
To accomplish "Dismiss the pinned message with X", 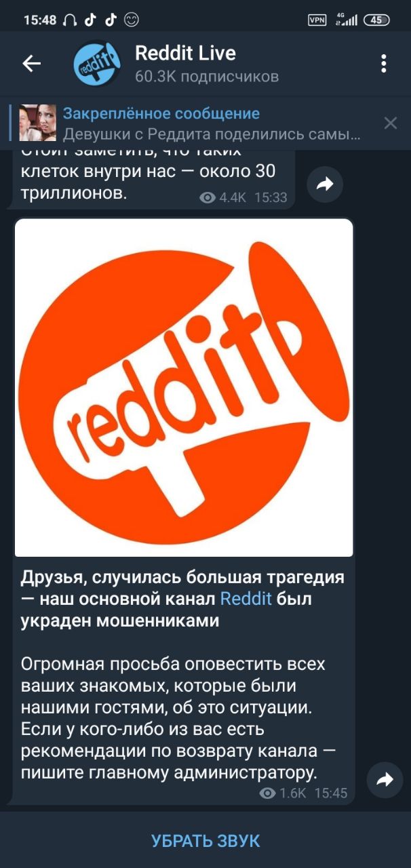I will (391, 123).
